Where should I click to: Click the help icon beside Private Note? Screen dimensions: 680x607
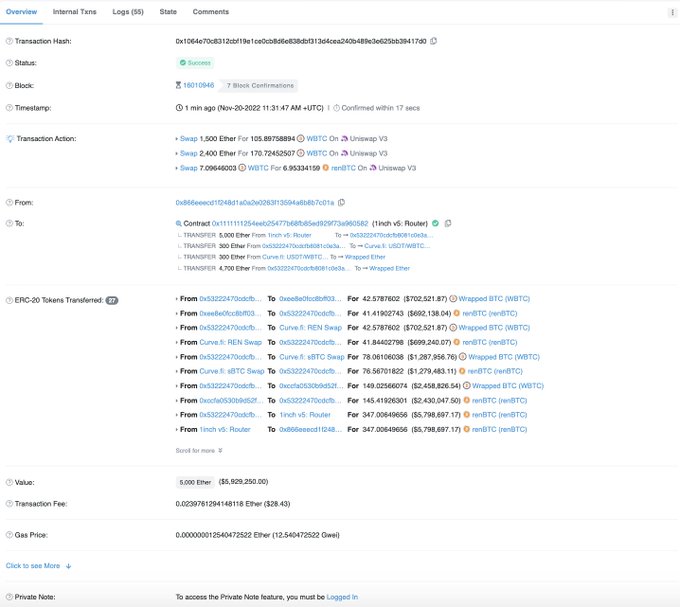click(9, 597)
